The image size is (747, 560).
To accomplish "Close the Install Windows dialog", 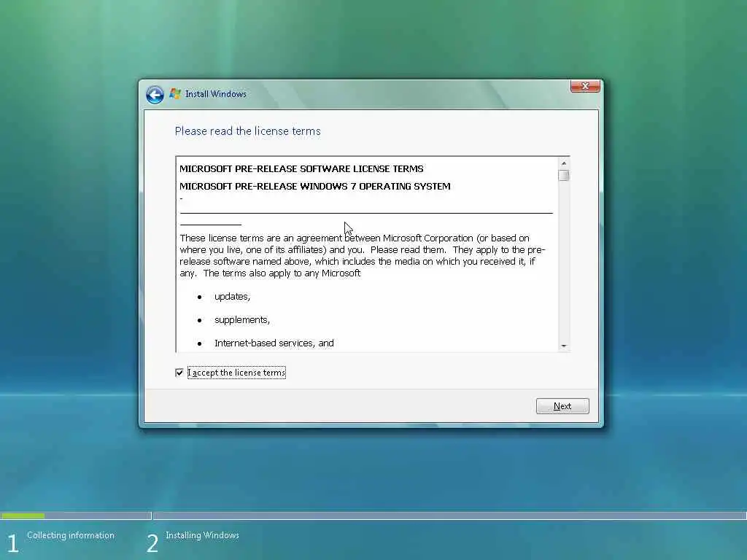I will pyautogui.click(x=585, y=86).
